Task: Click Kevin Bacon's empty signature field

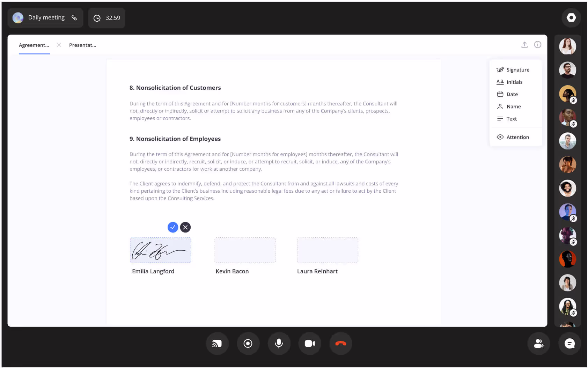Action: coord(245,250)
